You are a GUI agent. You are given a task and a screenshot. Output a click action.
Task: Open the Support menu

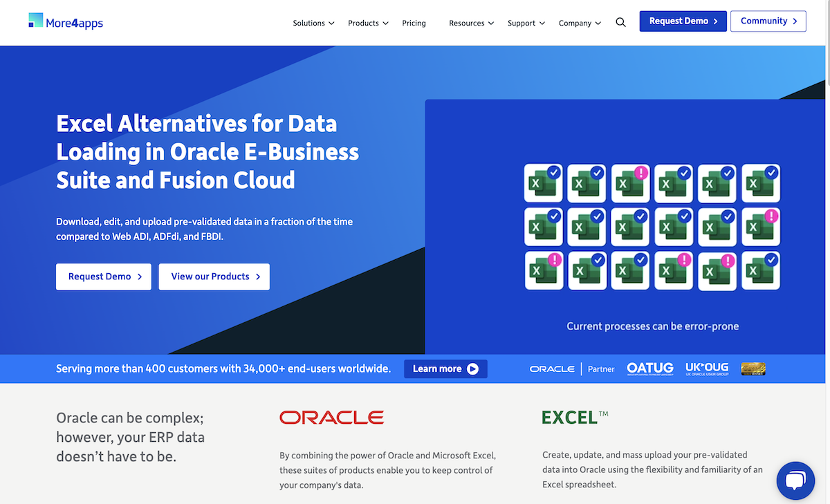click(526, 23)
